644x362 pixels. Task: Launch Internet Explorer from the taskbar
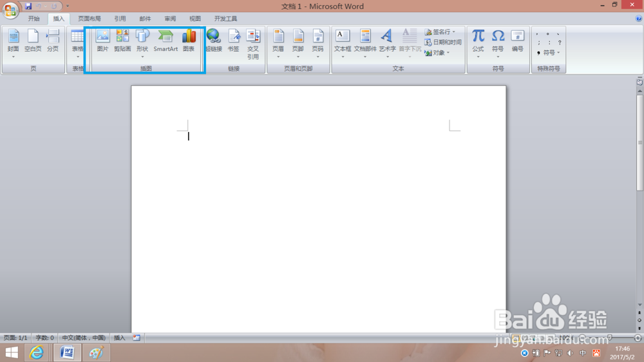click(37, 353)
